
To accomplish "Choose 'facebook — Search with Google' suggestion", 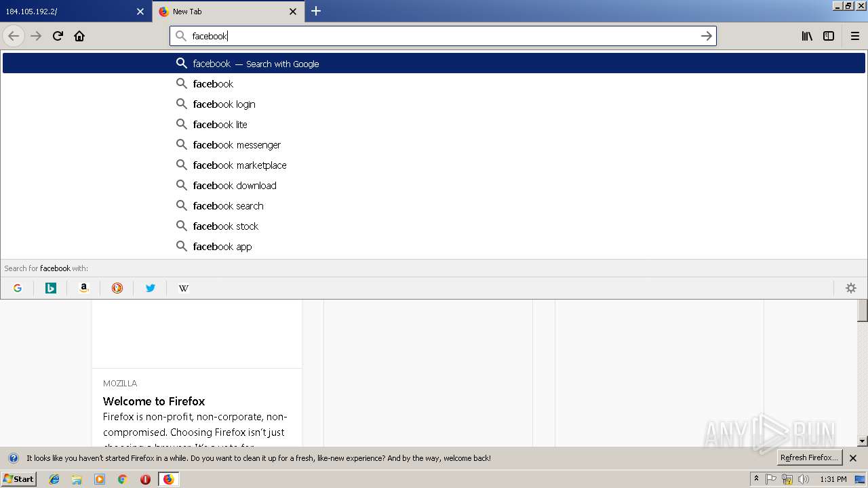I will (434, 63).
